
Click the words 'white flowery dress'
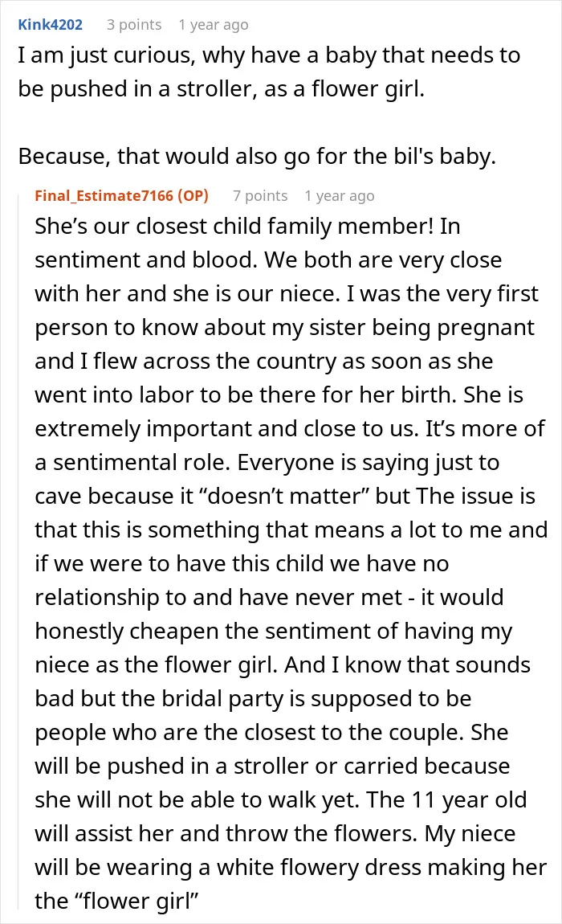point(319,868)
